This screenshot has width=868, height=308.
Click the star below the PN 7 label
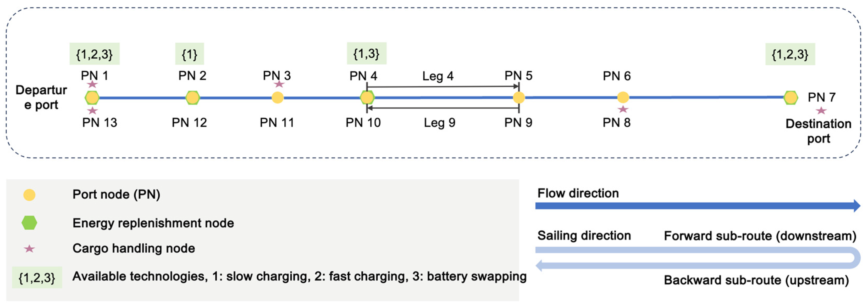pyautogui.click(x=821, y=110)
